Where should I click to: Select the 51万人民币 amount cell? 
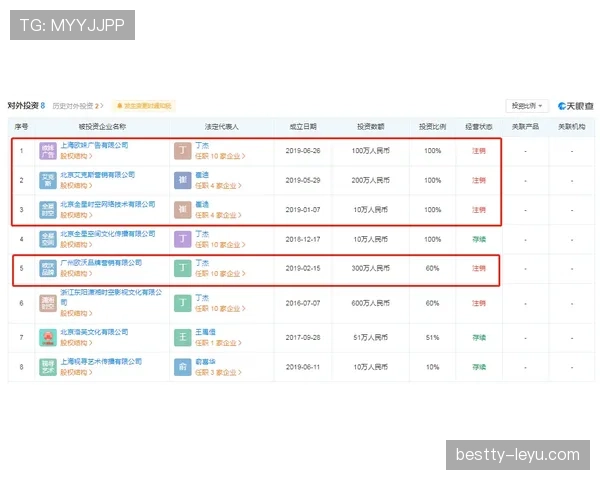point(370,338)
